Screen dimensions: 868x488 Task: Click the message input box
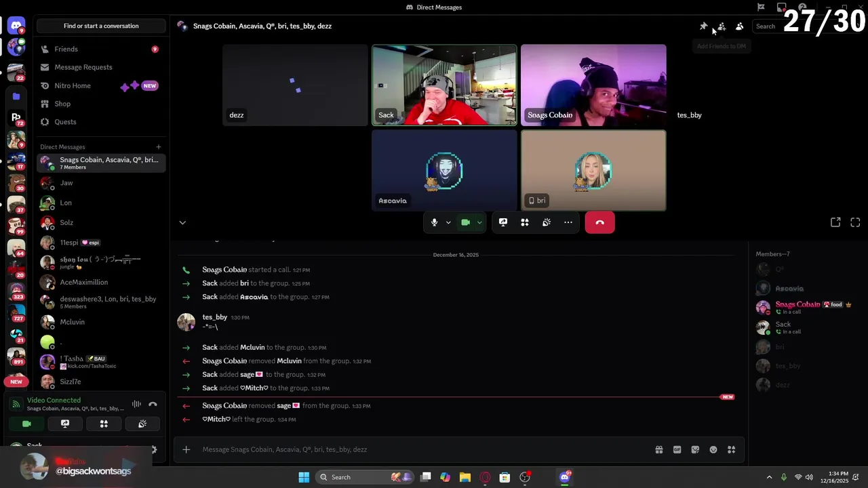[424, 449]
